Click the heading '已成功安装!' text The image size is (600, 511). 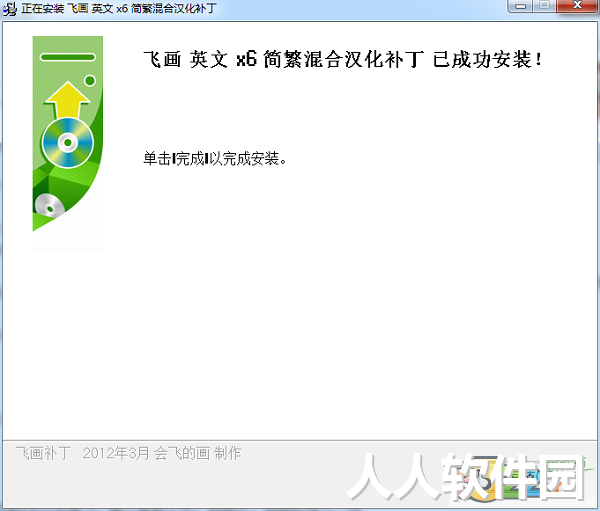click(487, 60)
